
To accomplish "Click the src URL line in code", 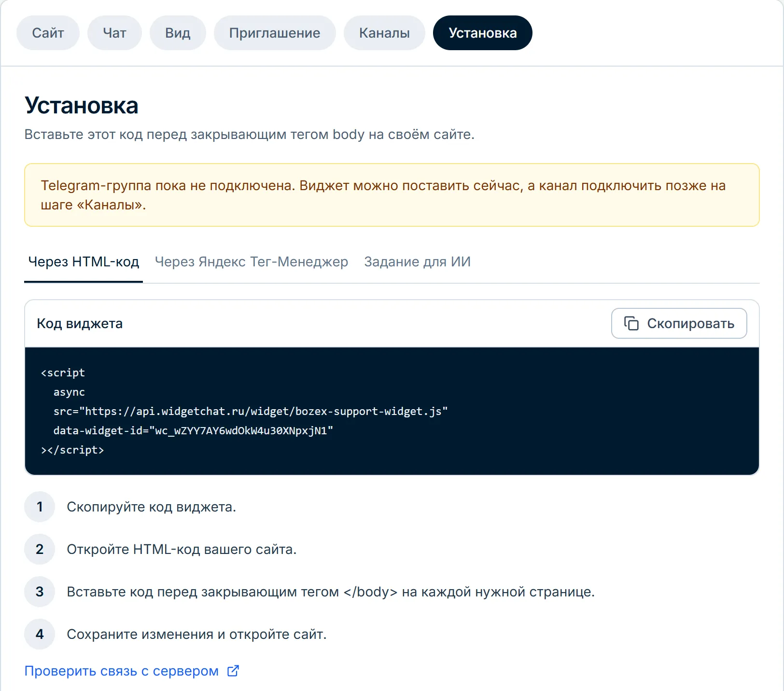I will pyautogui.click(x=251, y=411).
